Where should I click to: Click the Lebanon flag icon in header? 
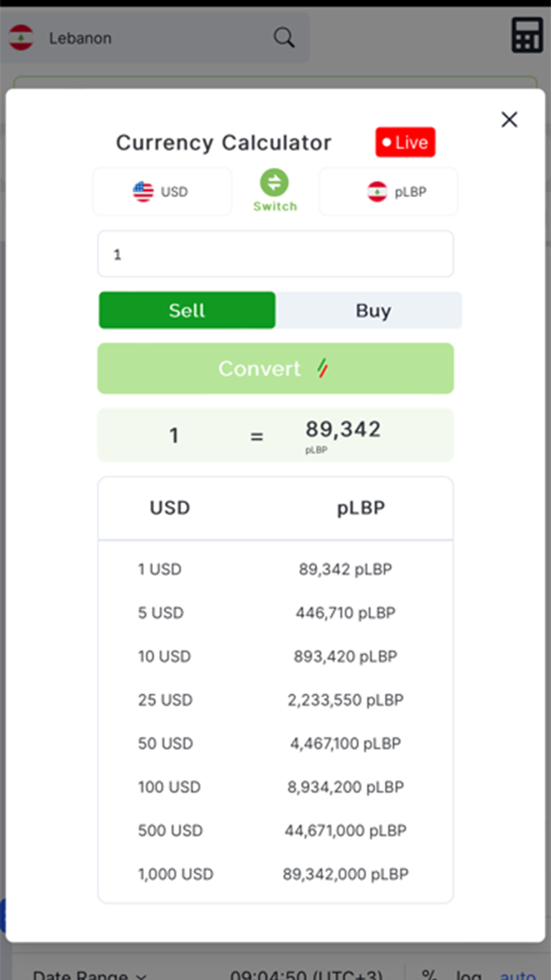coord(21,37)
